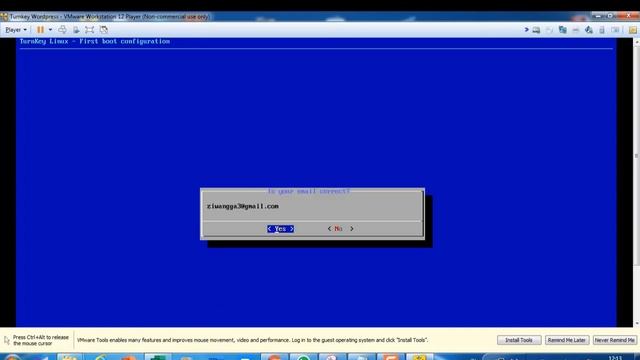The image size is (640, 360).
Task: Choose No in the email dialog
Action: [340, 229]
